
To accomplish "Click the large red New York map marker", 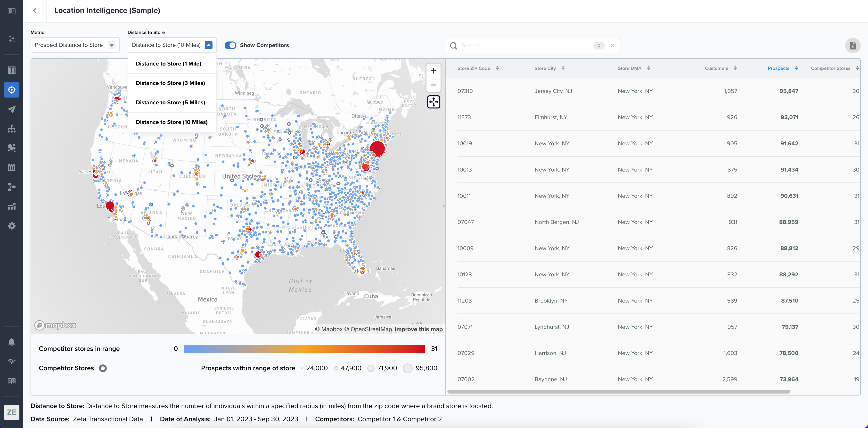I will (x=377, y=149).
